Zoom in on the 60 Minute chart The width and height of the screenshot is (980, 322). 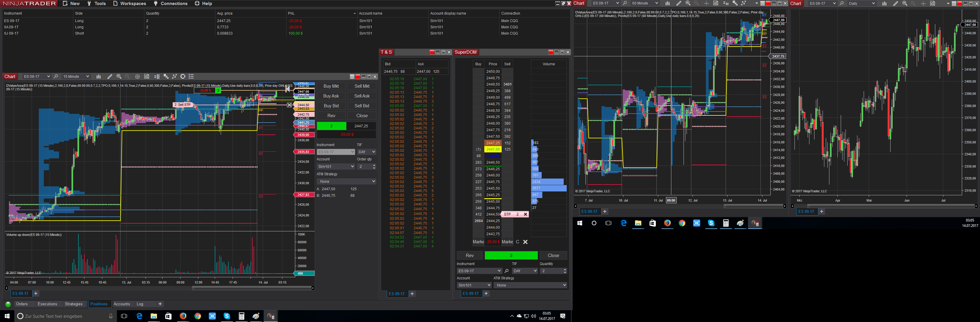coord(688,3)
